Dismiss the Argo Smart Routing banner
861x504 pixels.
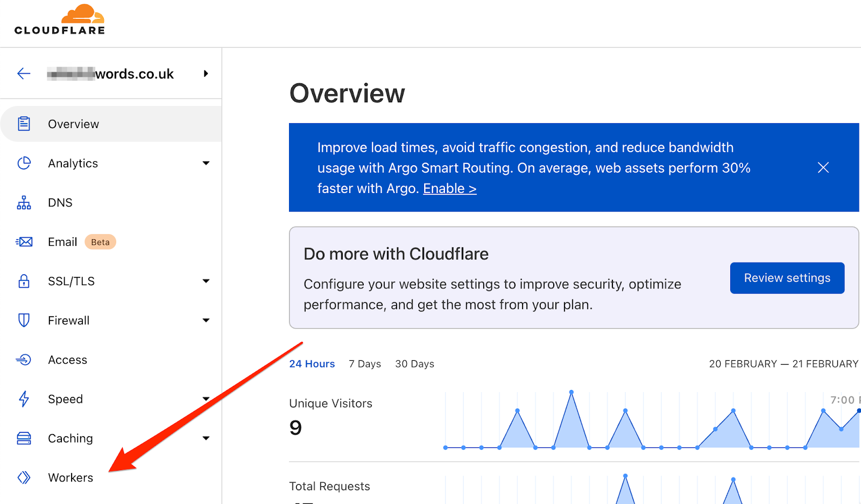coord(823,167)
